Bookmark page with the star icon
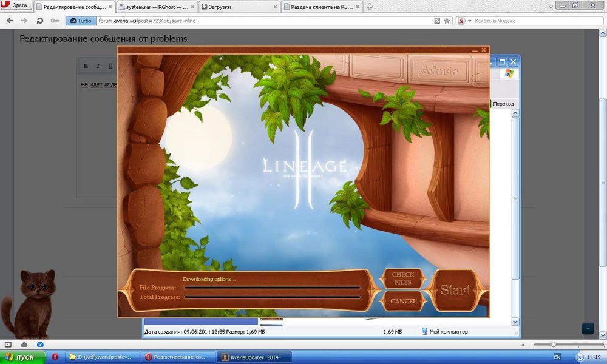Viewport: 607px width, 364px height. (447, 21)
